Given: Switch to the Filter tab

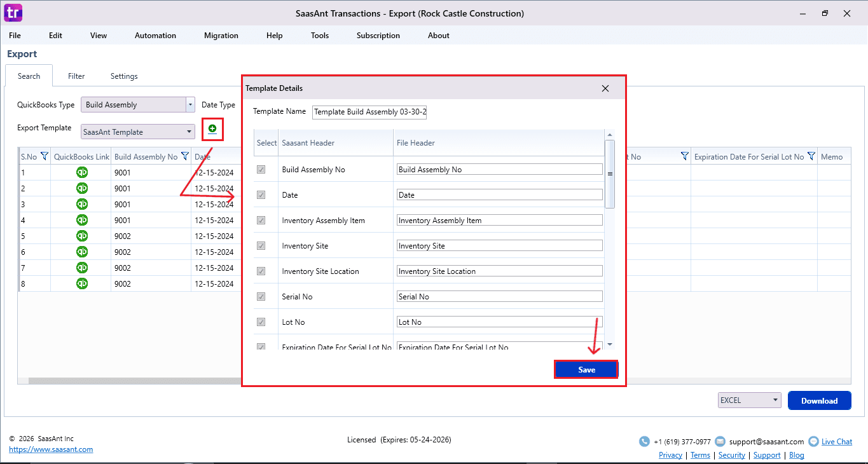Looking at the screenshot, I should [76, 76].
